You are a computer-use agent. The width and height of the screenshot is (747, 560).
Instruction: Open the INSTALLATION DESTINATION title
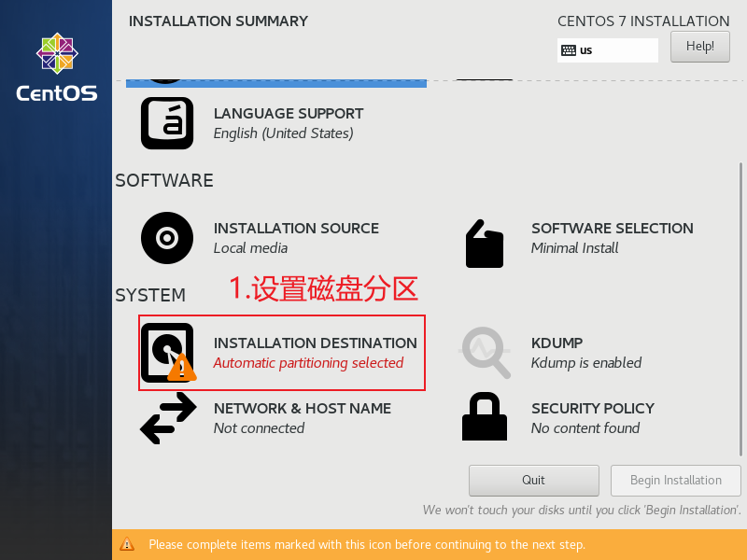pyautogui.click(x=316, y=343)
